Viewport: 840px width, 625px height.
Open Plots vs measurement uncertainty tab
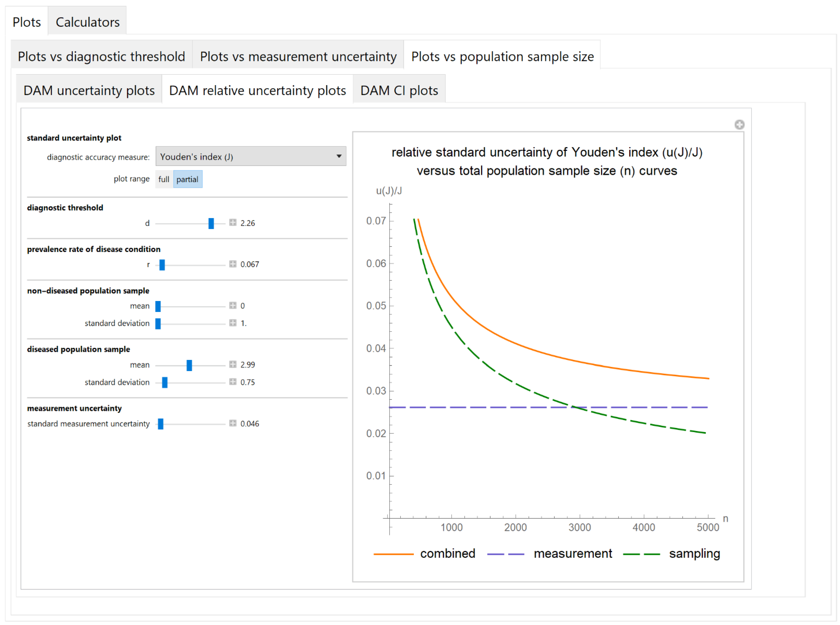pyautogui.click(x=298, y=56)
